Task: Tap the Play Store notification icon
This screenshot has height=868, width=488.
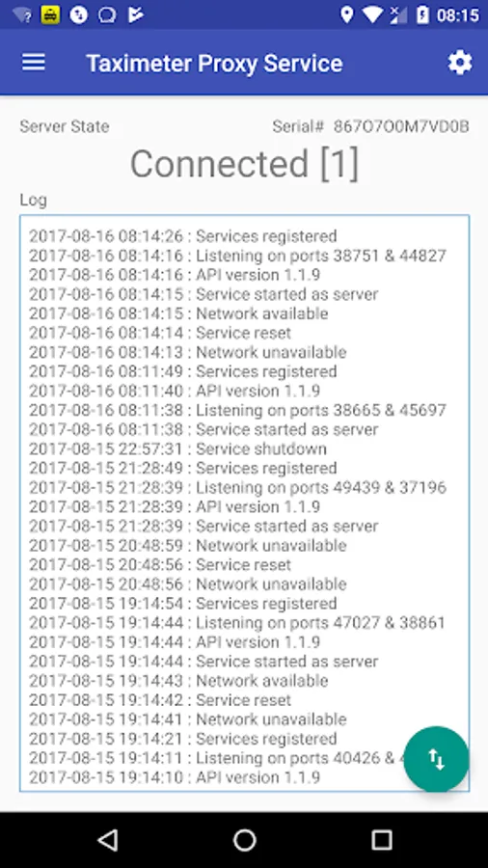Action: pyautogui.click(x=136, y=14)
